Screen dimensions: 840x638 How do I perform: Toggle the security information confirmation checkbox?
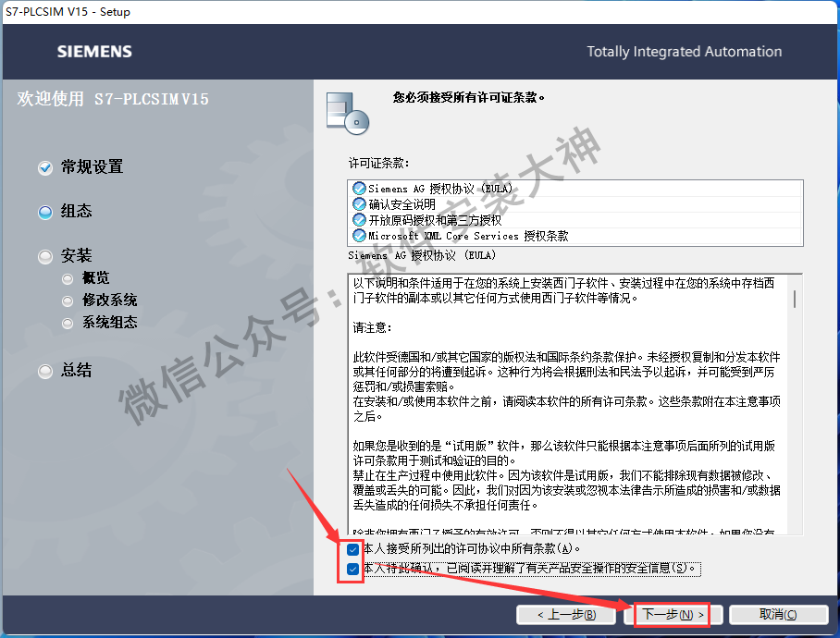(x=352, y=569)
